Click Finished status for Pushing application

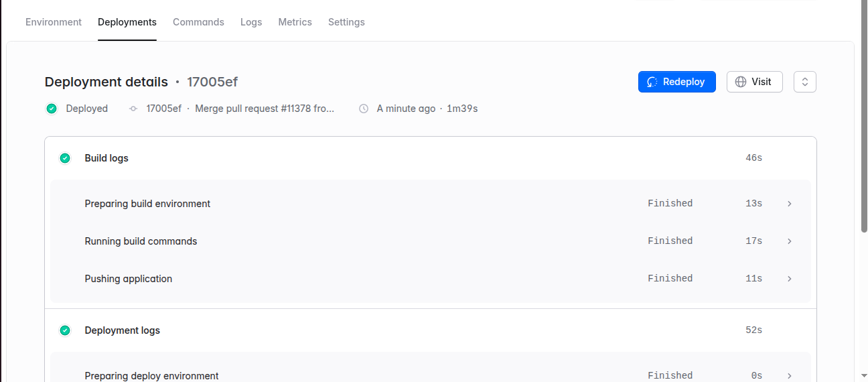coord(670,279)
